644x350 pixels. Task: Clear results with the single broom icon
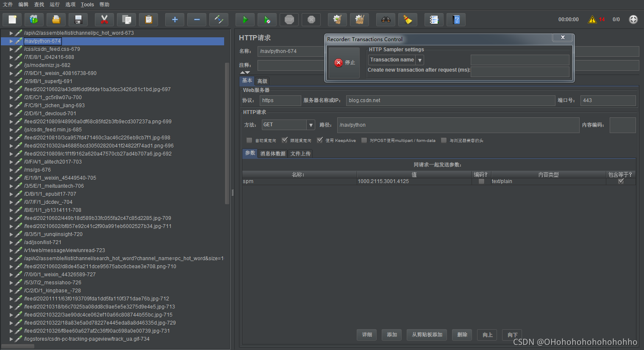point(337,19)
